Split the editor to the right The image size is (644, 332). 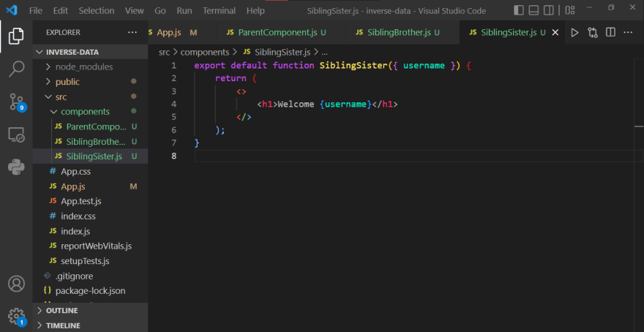tap(611, 32)
